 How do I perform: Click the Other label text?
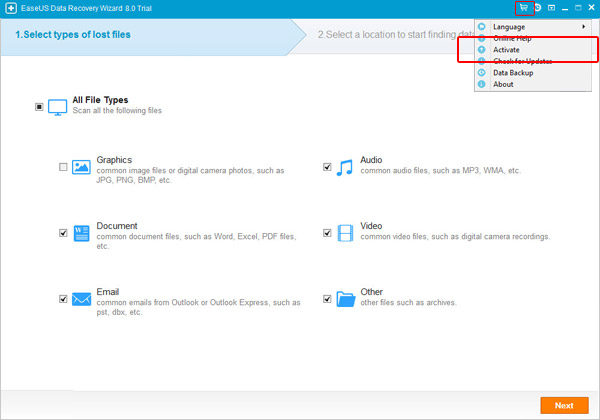pyautogui.click(x=371, y=292)
